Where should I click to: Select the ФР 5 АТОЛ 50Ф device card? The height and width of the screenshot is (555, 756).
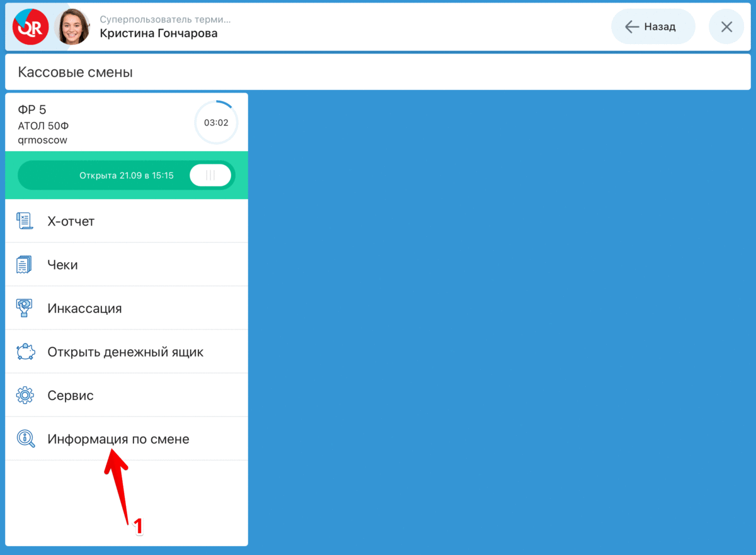coord(94,123)
